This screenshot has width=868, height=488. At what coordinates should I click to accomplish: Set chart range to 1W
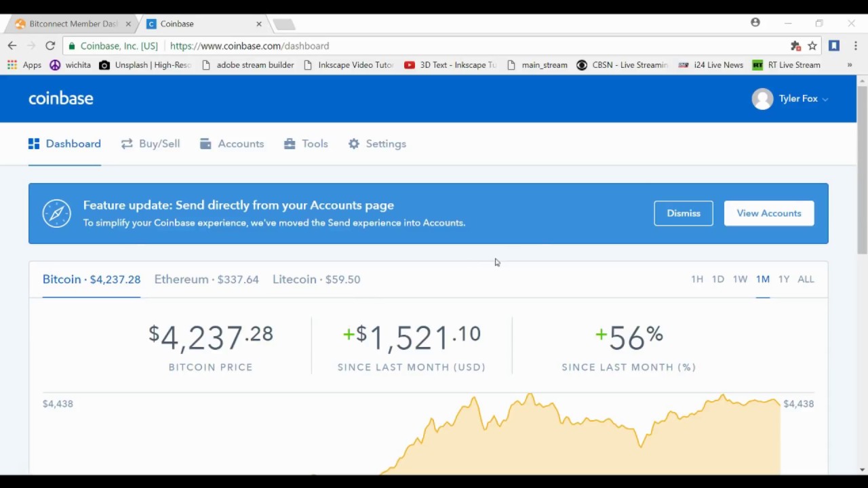[740, 279]
